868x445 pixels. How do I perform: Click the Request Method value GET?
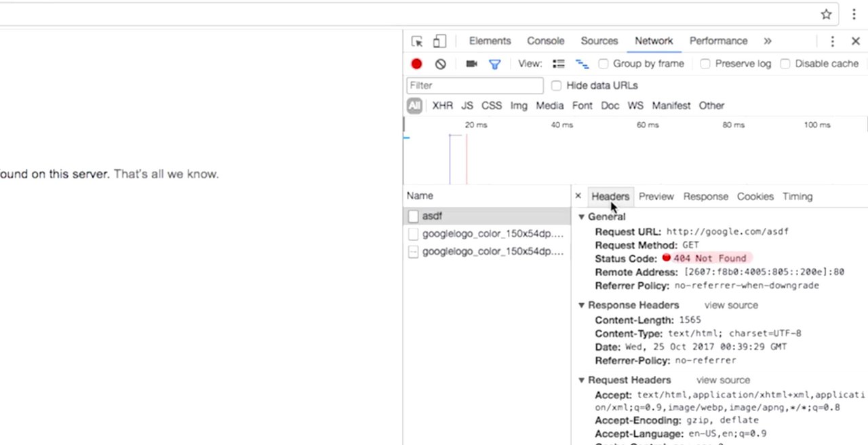[690, 245]
